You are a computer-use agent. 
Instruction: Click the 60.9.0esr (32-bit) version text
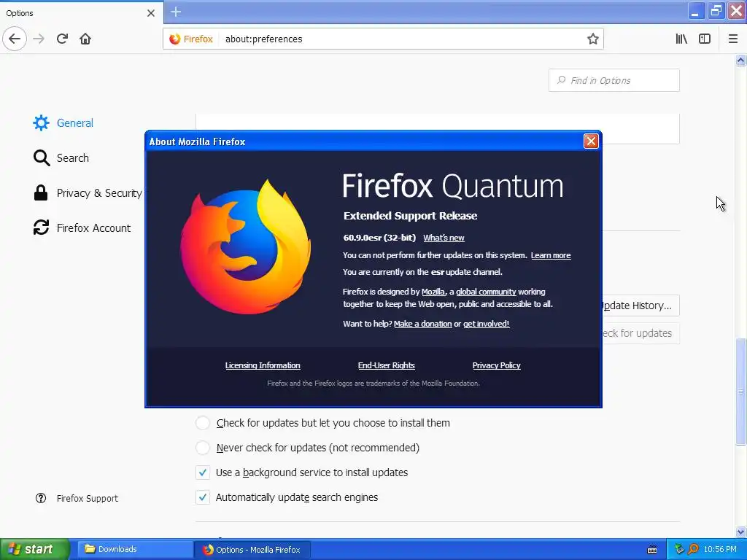click(x=379, y=238)
